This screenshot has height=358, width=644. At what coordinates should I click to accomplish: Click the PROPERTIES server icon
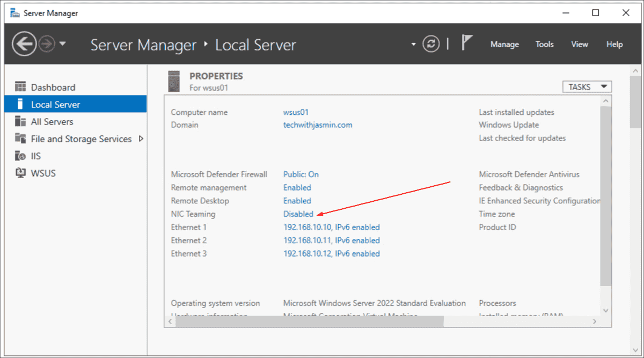[x=174, y=80]
